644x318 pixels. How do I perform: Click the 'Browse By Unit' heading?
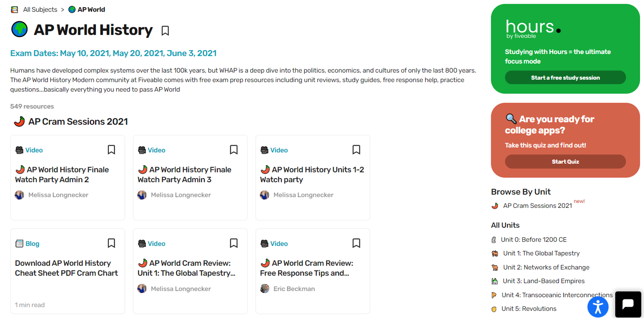tap(521, 192)
